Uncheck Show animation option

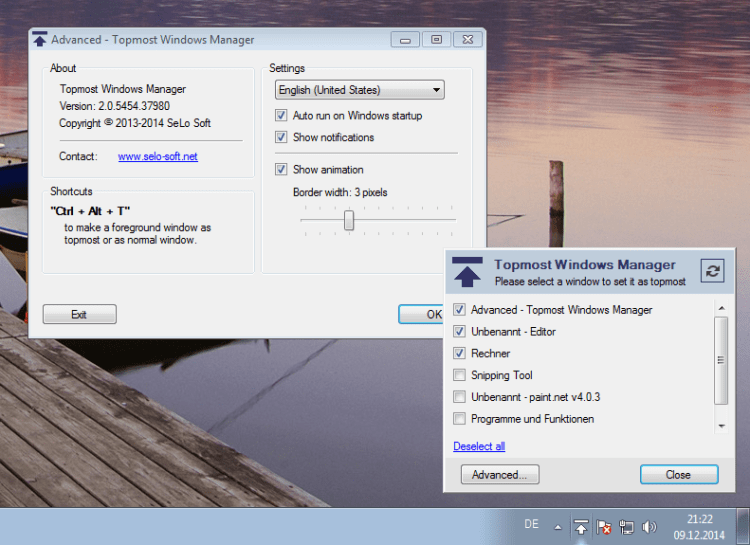tap(281, 169)
